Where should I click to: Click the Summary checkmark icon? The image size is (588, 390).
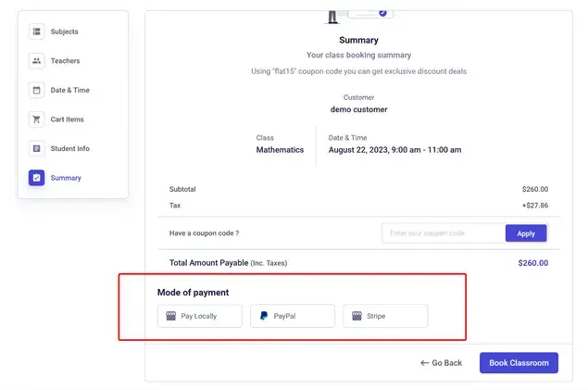pos(36,178)
